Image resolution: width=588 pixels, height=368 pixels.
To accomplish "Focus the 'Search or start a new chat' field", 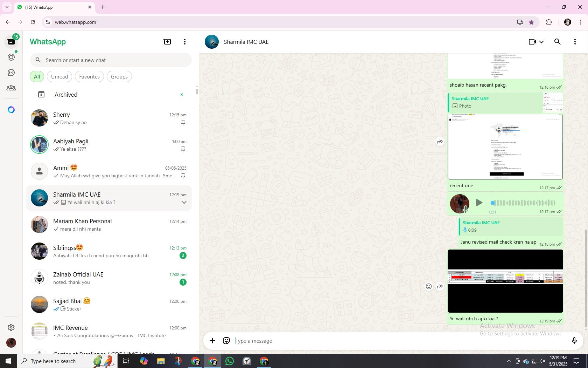I will (x=111, y=60).
